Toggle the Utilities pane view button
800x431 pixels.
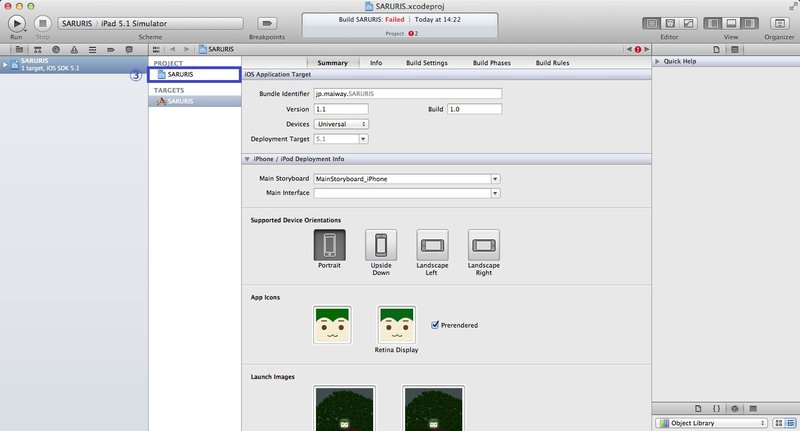[x=749, y=23]
